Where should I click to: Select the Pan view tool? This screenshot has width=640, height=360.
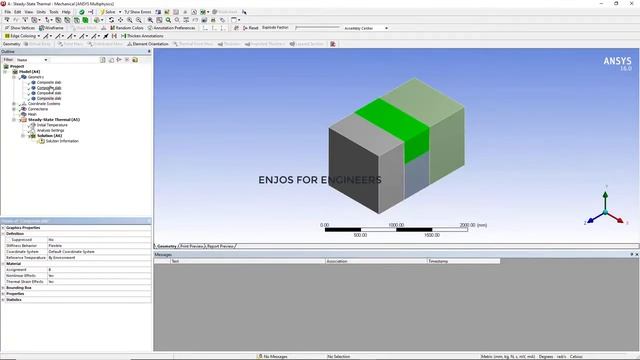pyautogui.click(x=120, y=20)
